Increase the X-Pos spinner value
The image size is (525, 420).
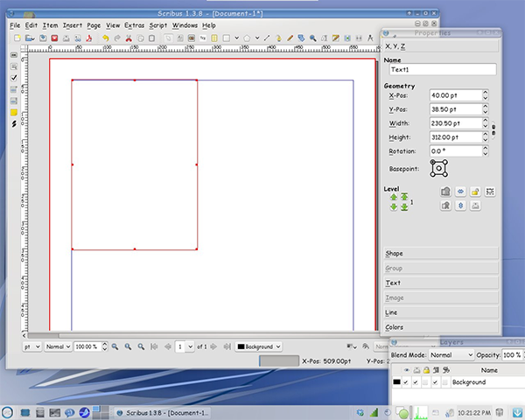click(x=486, y=93)
